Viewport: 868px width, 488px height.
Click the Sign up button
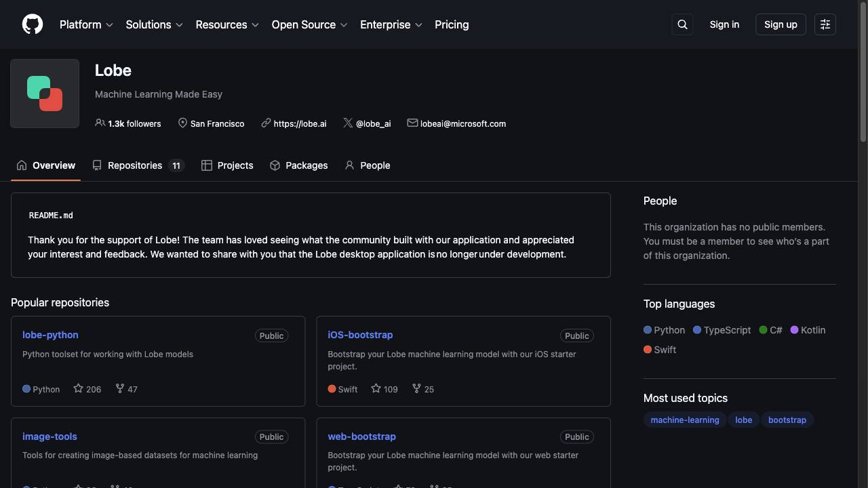click(x=781, y=24)
